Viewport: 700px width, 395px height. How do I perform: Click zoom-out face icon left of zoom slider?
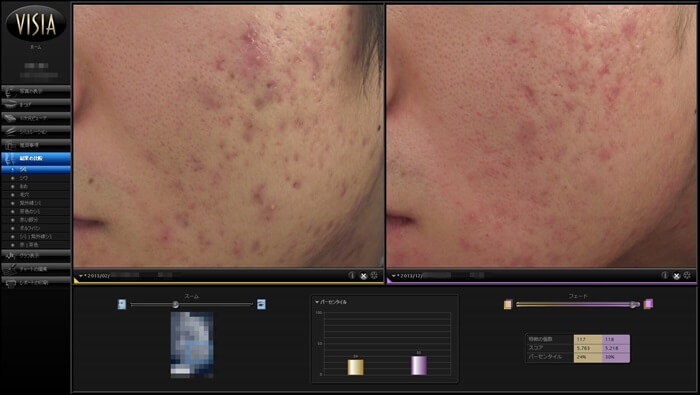pyautogui.click(x=122, y=304)
